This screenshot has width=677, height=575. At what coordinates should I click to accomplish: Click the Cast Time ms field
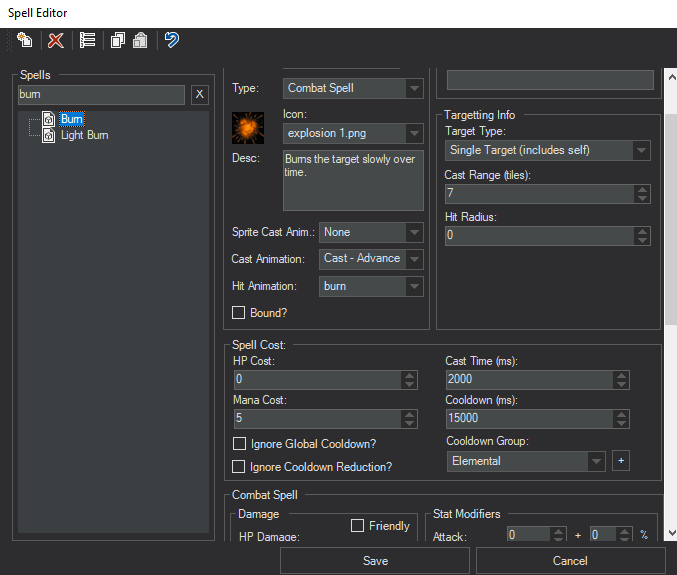click(530, 380)
